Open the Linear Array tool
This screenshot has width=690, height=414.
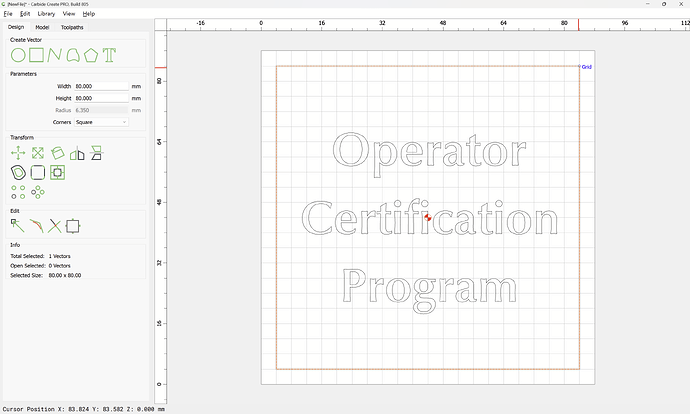pyautogui.click(x=18, y=192)
